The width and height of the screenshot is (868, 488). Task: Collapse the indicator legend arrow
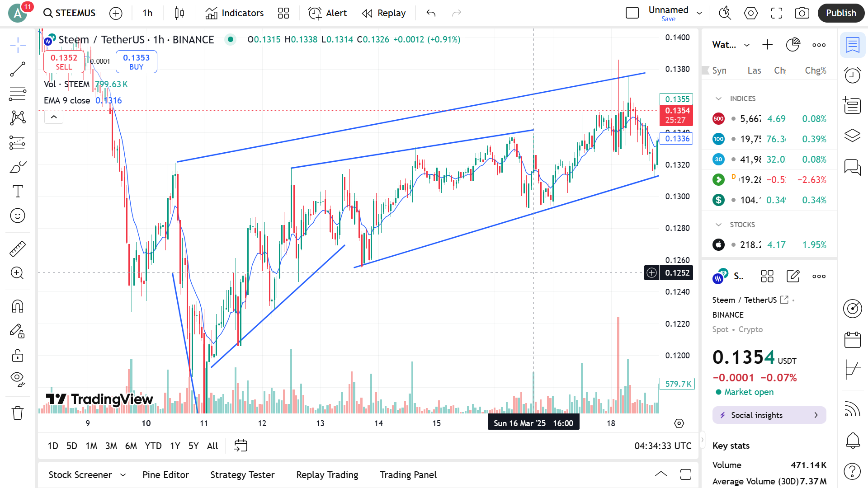point(54,117)
